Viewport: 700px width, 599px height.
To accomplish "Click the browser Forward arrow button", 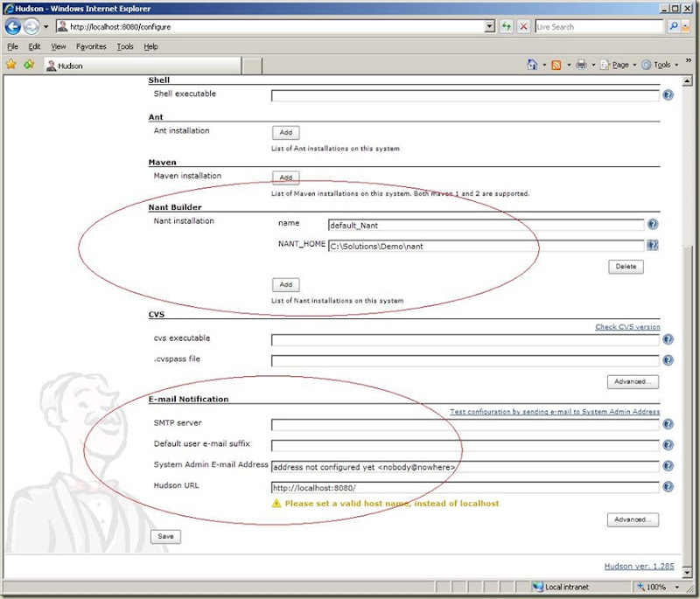I will pyautogui.click(x=31, y=27).
